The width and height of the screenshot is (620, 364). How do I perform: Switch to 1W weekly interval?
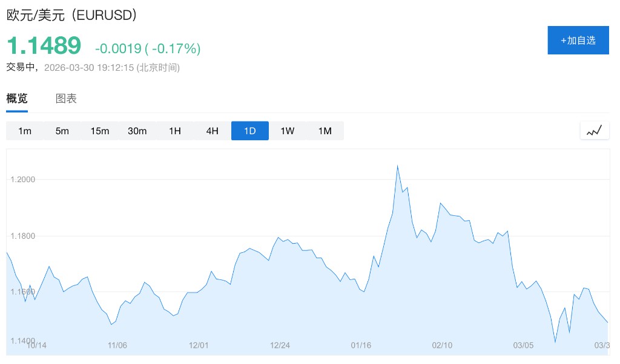pyautogui.click(x=288, y=131)
